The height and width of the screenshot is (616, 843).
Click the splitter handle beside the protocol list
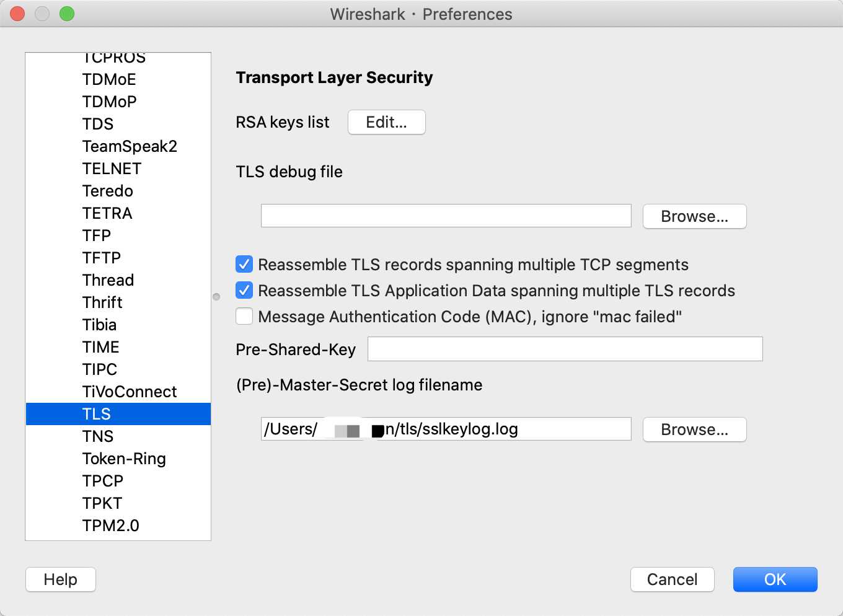click(216, 297)
